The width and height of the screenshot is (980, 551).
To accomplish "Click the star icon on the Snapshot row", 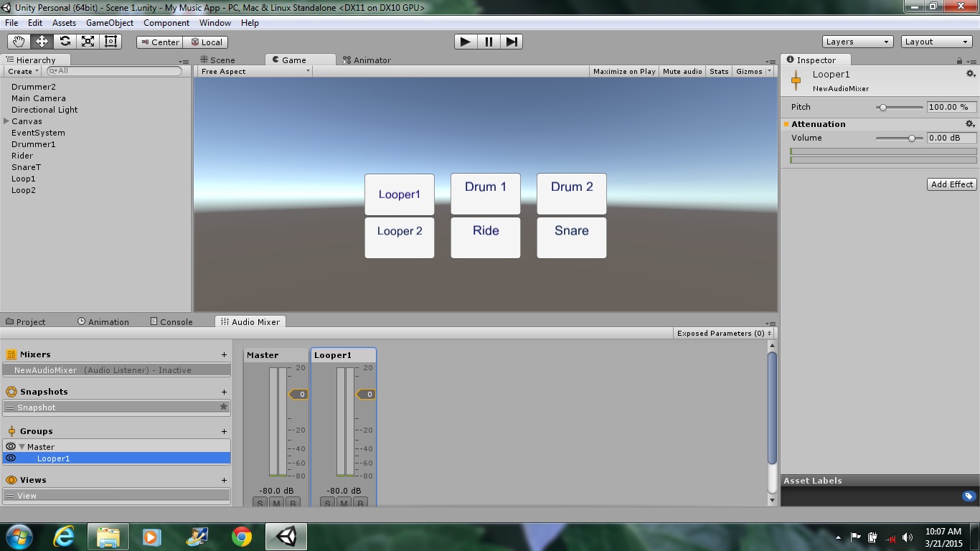I will pos(223,407).
